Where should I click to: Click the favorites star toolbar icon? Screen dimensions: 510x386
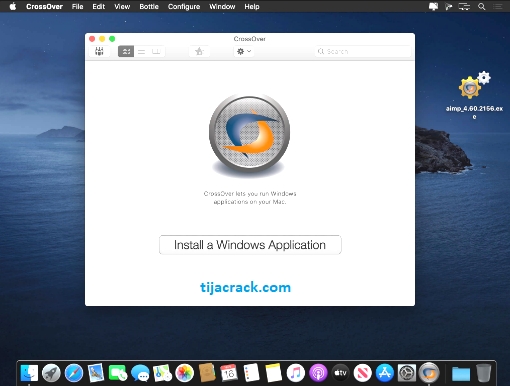[199, 51]
